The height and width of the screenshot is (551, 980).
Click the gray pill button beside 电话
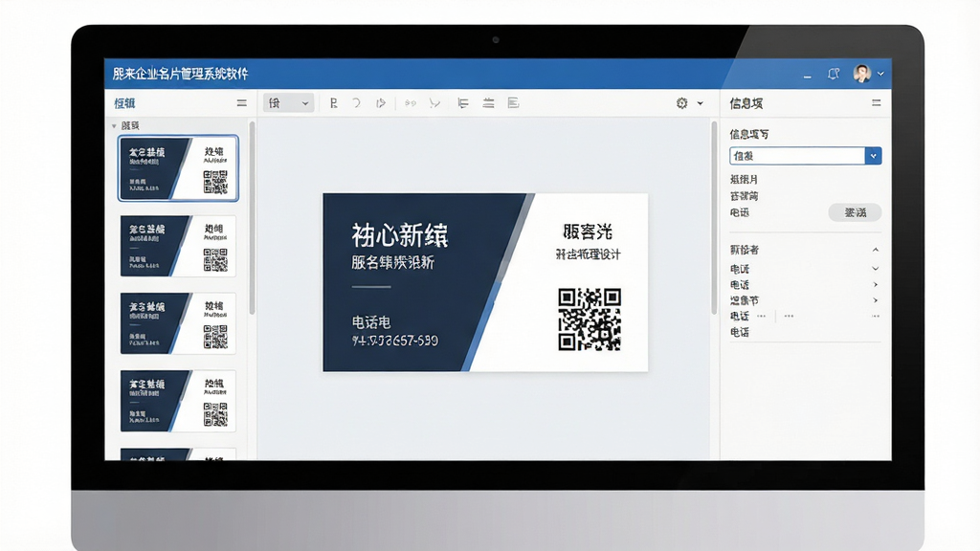(x=855, y=212)
